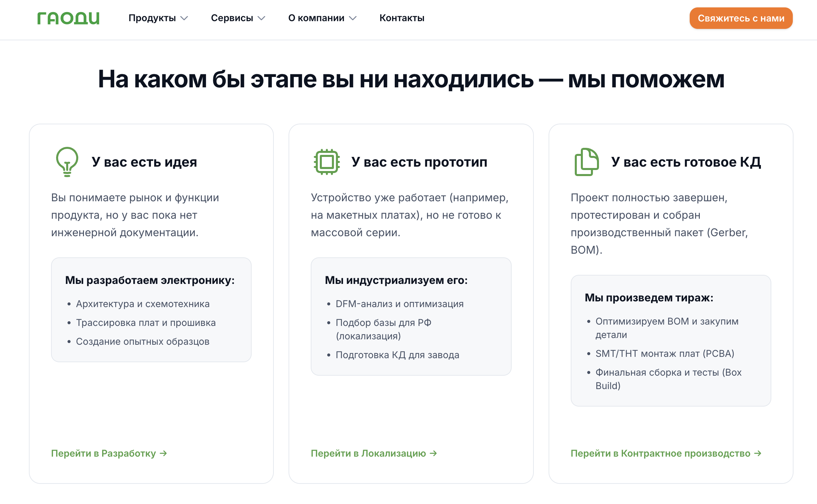Click arrow after Перейти в Локализацию
The width and height of the screenshot is (817, 504).
(x=433, y=453)
